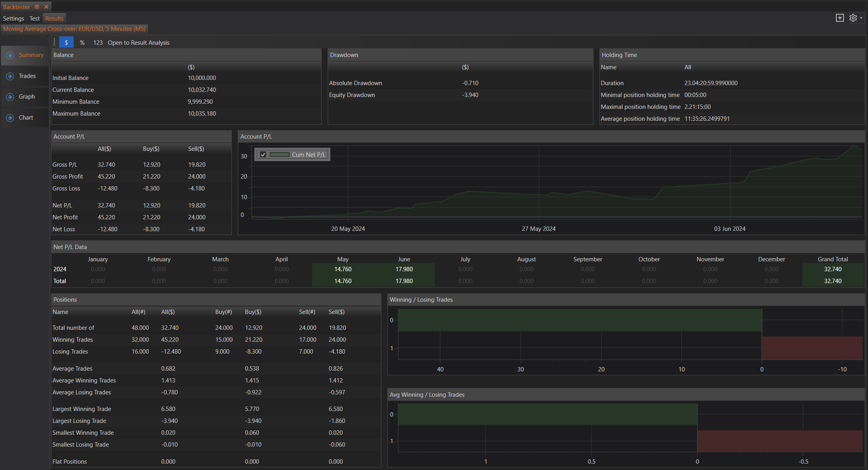Screen dimensions: 868x470
Task: Switch to the Test tab
Action: (34, 19)
